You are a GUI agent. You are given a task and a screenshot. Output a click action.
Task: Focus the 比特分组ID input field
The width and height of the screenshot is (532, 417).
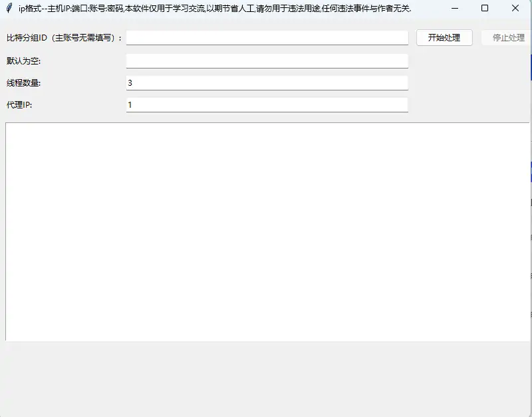[267, 38]
